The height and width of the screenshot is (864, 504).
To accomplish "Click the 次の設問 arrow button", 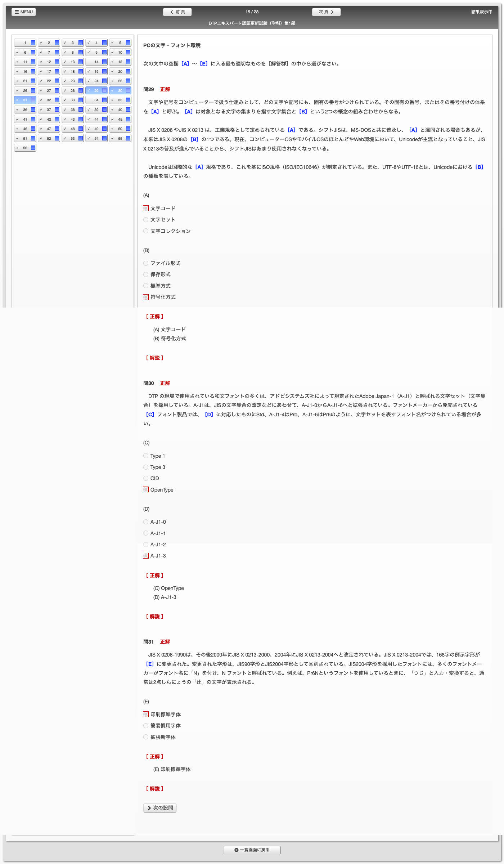I will tap(160, 808).
